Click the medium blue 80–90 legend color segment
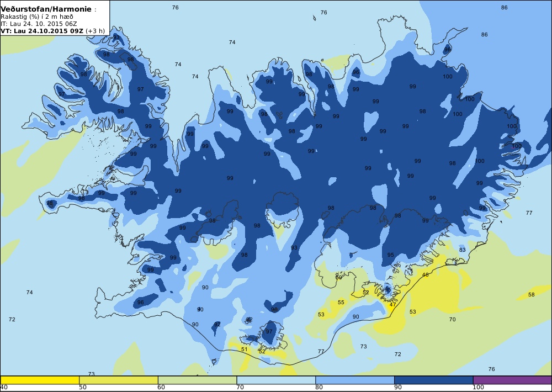552x392 pixels. point(355,380)
